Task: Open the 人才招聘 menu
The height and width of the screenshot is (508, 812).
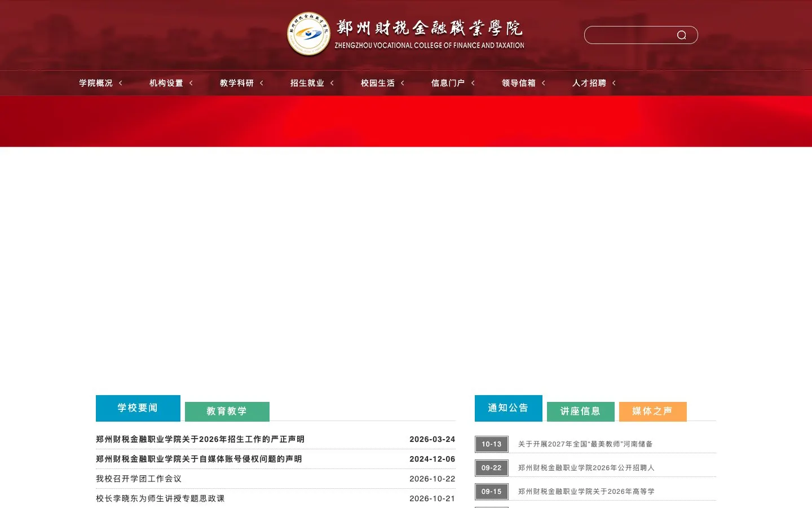Action: point(589,83)
